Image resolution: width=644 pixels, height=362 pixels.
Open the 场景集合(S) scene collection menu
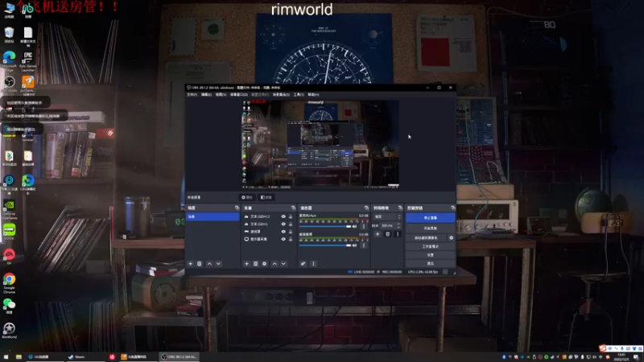tap(281, 95)
